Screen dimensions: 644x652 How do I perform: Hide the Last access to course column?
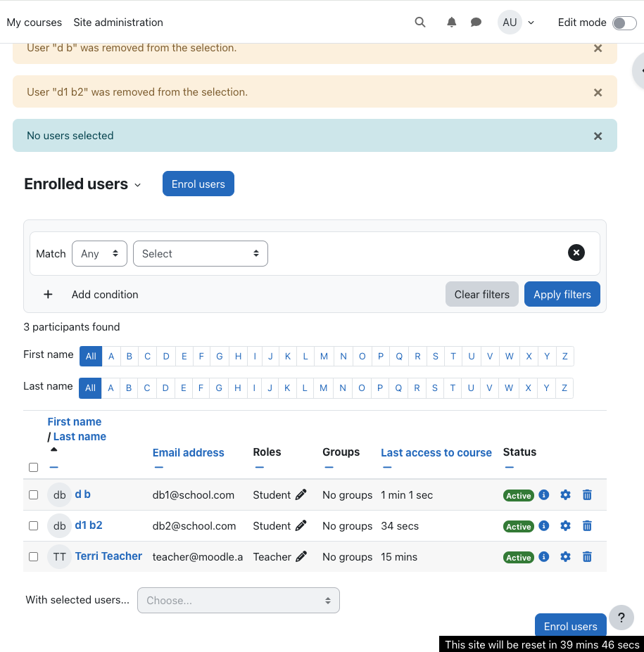[387, 467]
